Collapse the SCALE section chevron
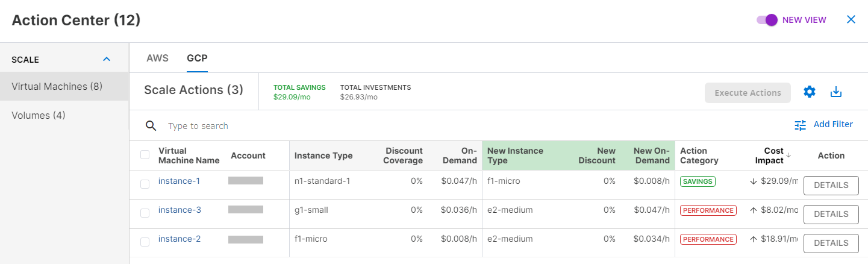 coord(107,59)
